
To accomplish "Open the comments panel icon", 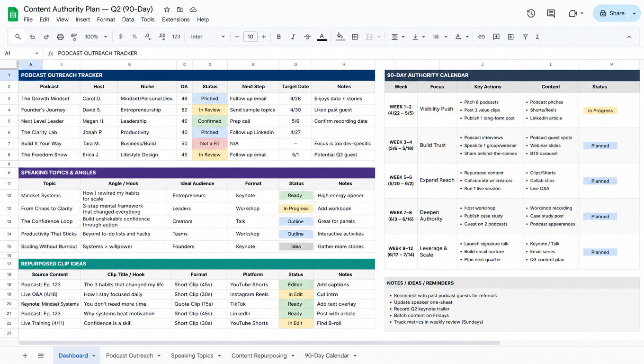I will (551, 13).
